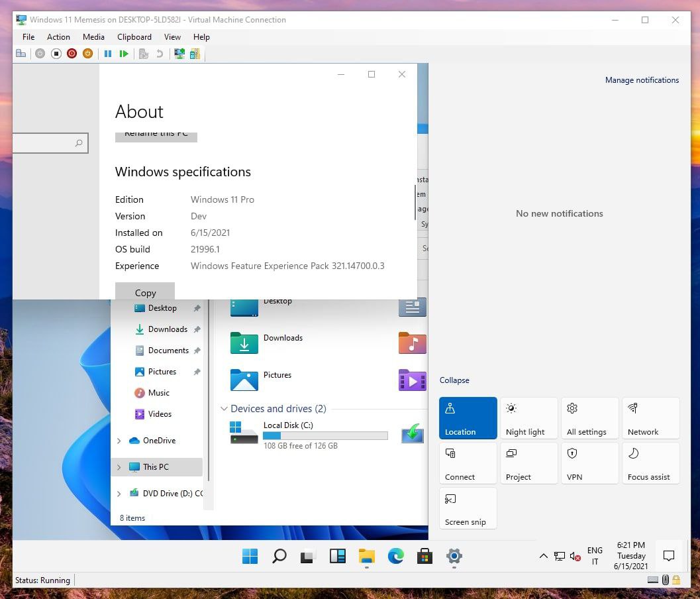
Task: Unpin Desktop using its pin icon
Action: (x=197, y=308)
